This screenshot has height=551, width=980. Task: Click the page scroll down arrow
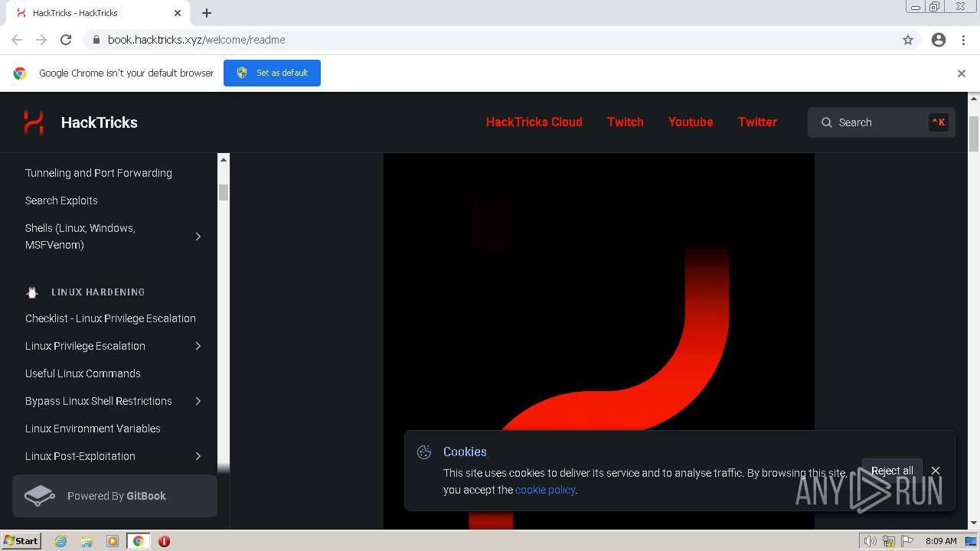(x=974, y=523)
